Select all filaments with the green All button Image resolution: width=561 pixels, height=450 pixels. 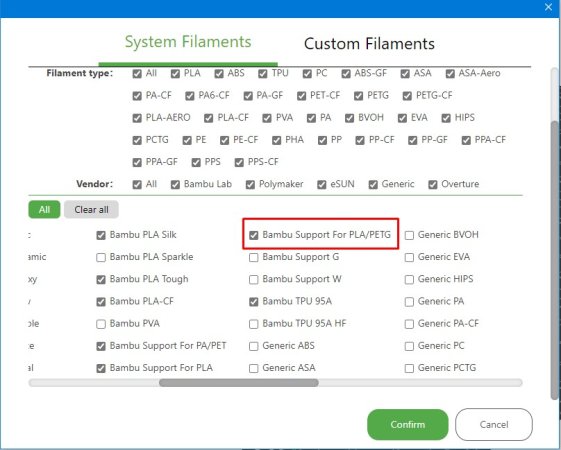[x=44, y=209]
